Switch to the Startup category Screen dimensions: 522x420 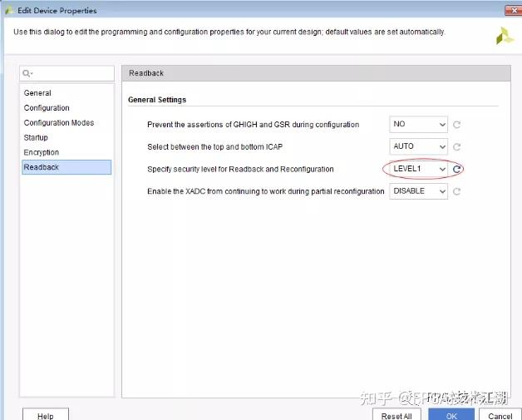(x=66, y=137)
